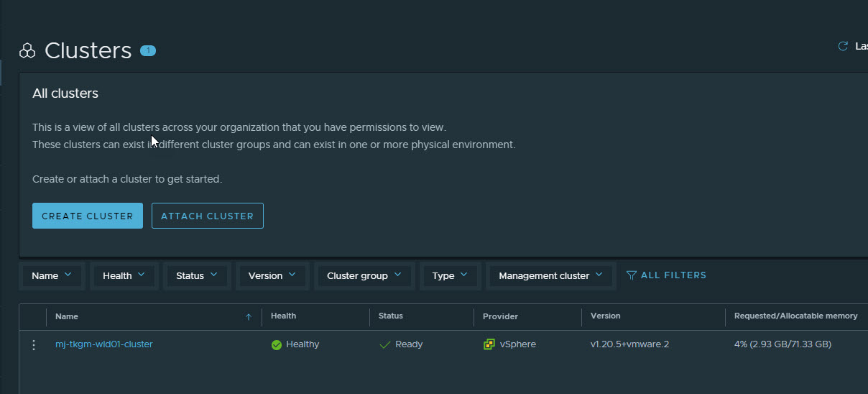The height and width of the screenshot is (394, 868).
Task: Click the Clusters hexagon icon in header
Action: [x=27, y=51]
